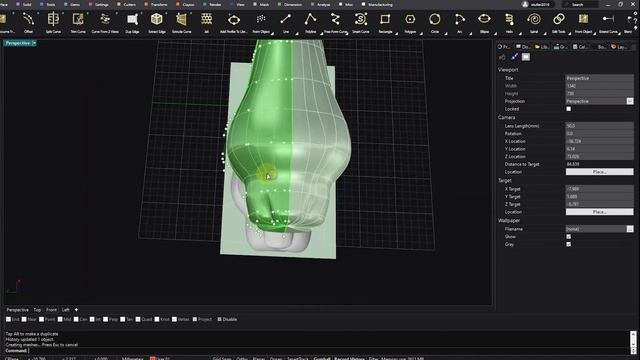The image size is (640, 360).
Task: Click the user account avatar icon
Action: tap(525, 4)
